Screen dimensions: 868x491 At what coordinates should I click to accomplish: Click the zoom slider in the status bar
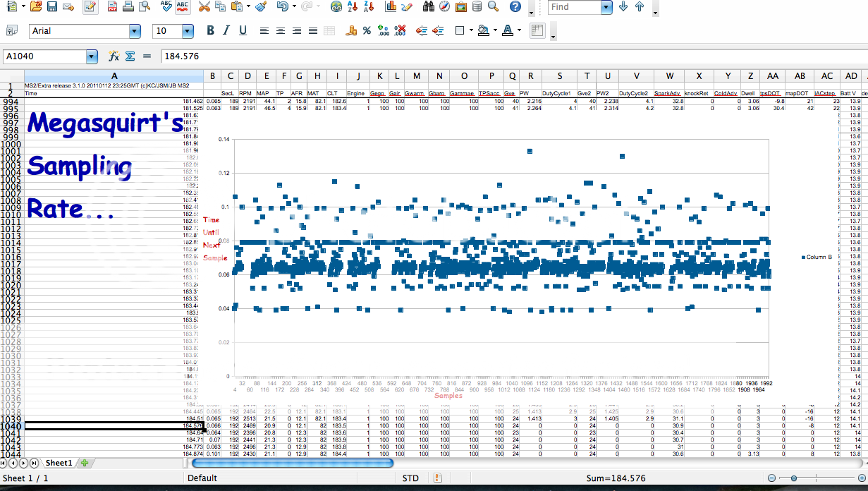(x=794, y=478)
